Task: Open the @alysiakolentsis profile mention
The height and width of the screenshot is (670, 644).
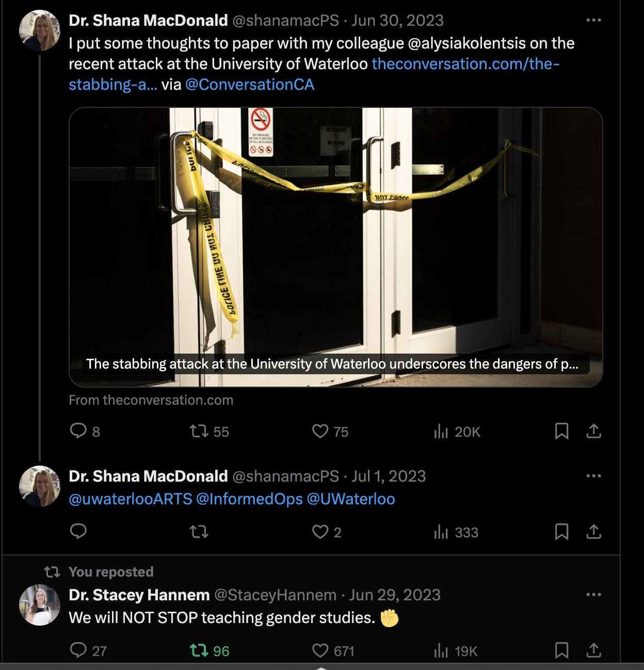Action: pos(491,43)
